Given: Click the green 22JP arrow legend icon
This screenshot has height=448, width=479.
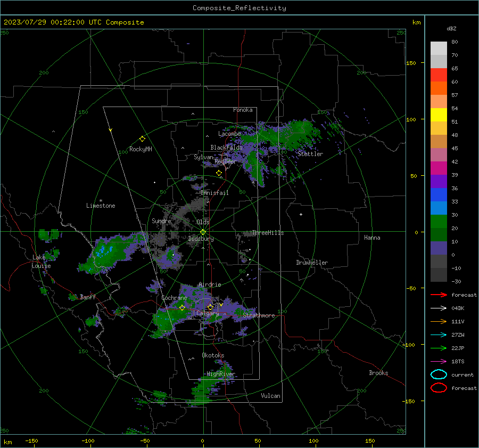Looking at the screenshot, I should [x=439, y=348].
